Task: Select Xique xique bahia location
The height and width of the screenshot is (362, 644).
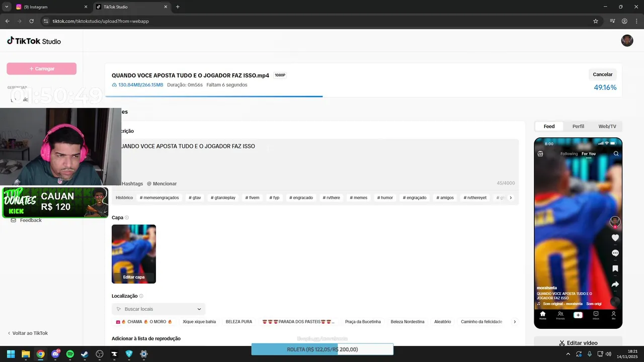Action: click(199, 322)
